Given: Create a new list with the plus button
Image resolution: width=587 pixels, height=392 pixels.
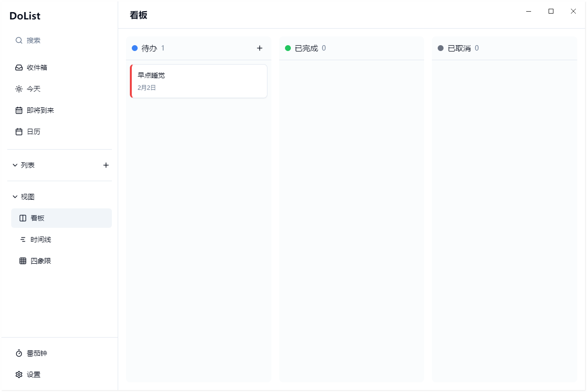Looking at the screenshot, I should click(106, 165).
